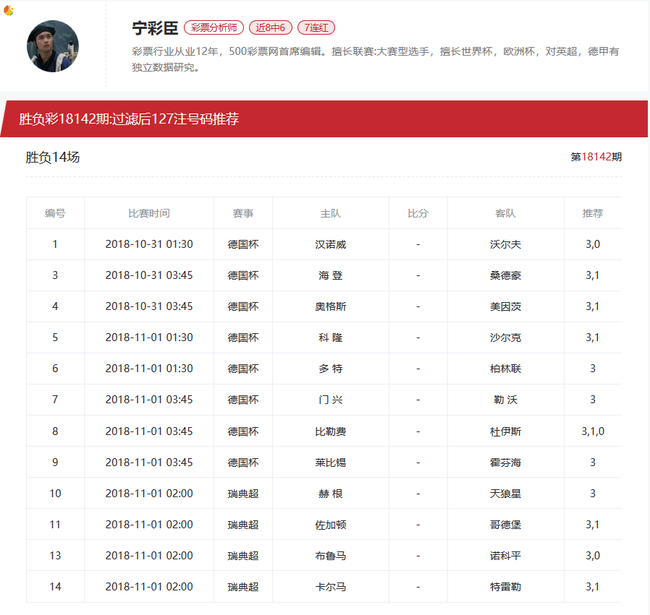Click row number 14
Image resolution: width=650 pixels, height=615 pixels.
(x=55, y=587)
